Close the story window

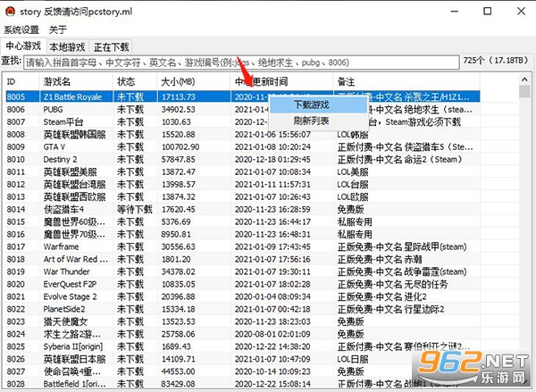(521, 12)
